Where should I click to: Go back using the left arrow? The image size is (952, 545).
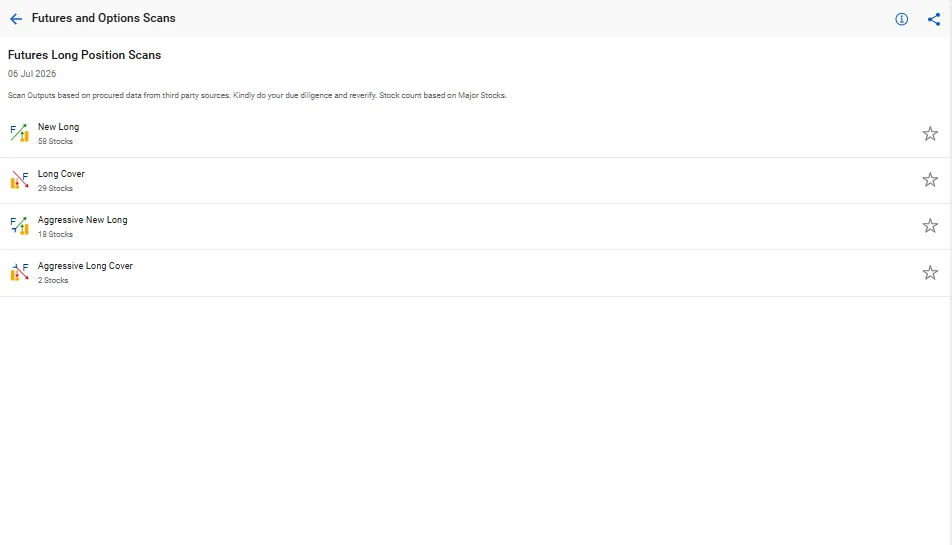[16, 19]
